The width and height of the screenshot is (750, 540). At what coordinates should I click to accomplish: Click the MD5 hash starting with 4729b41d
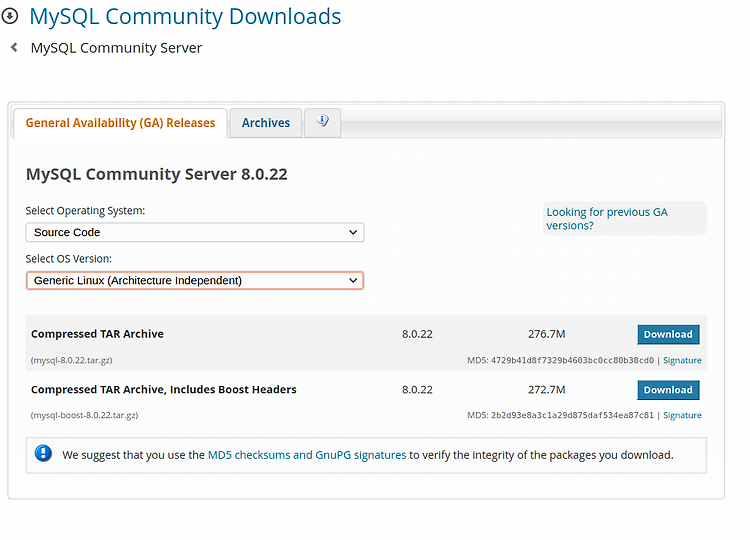click(x=572, y=360)
